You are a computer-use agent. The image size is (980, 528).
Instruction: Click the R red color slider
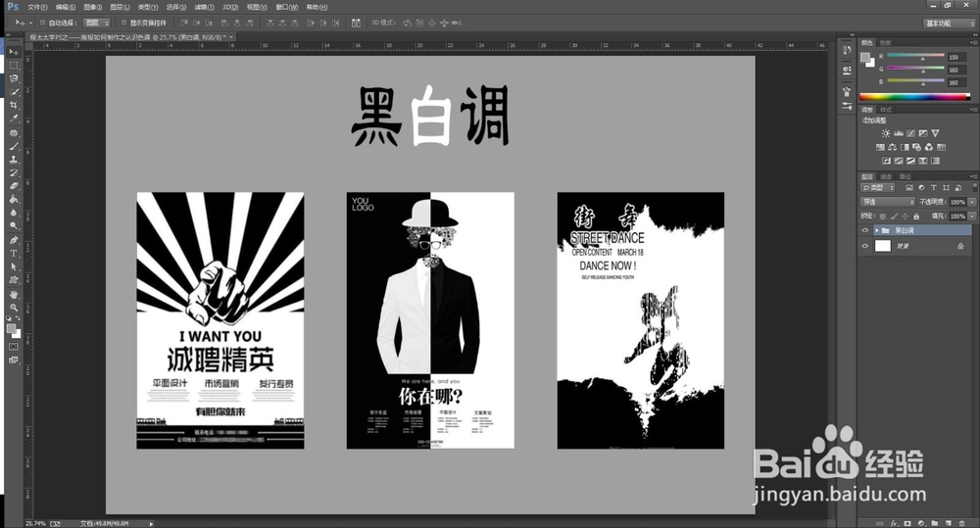(x=915, y=56)
